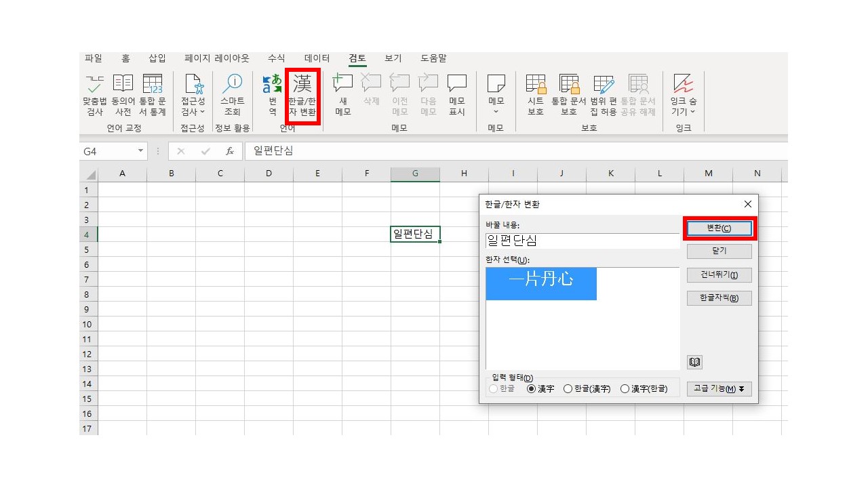Screen dimensions: 868x488
Task: Open the Data (데이터) tab
Action: [317, 58]
